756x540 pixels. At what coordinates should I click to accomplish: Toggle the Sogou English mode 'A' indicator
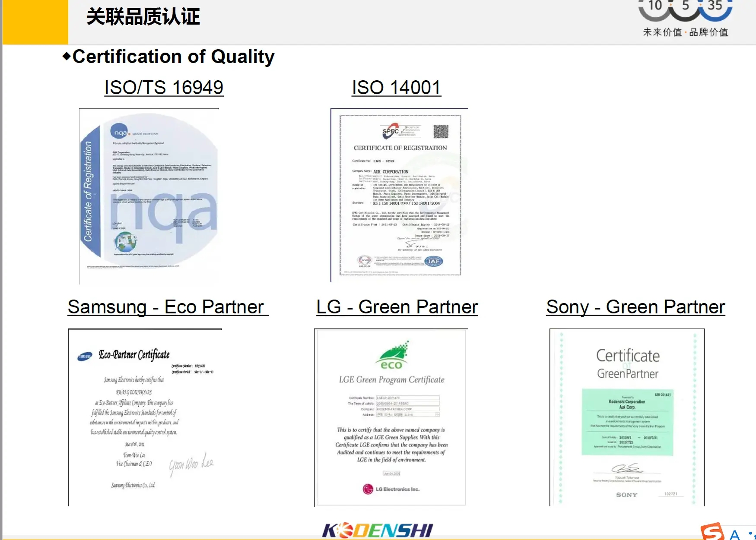tap(734, 535)
